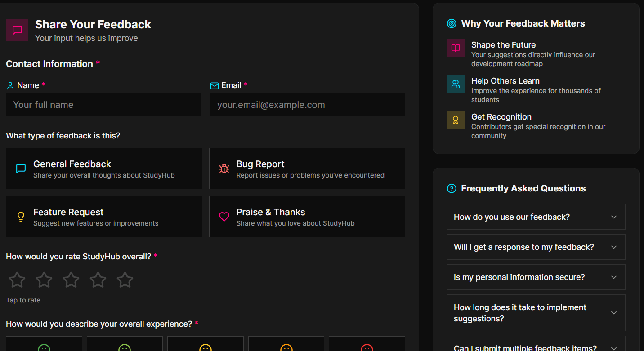644x351 pixels.
Task: Expand 'Is my personal information secure?' question
Action: 536,277
